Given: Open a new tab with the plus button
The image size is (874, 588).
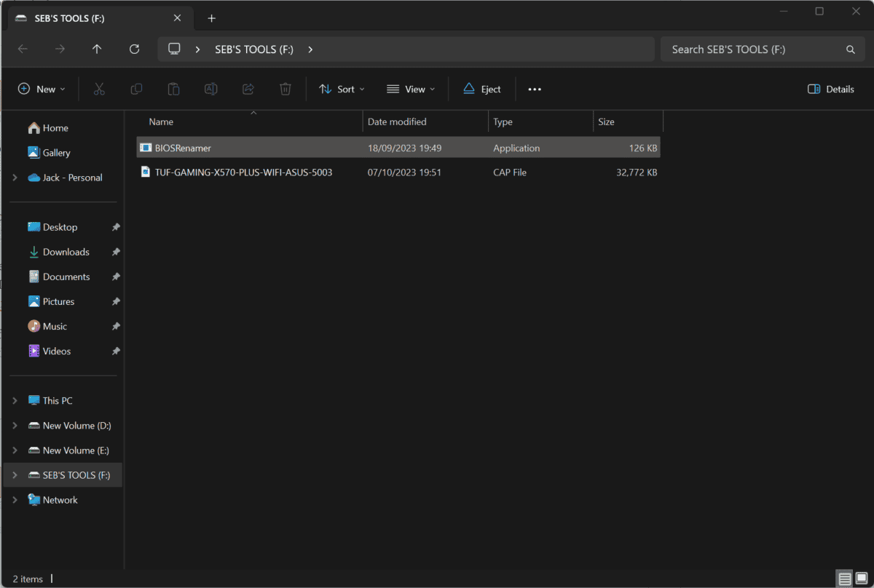Looking at the screenshot, I should [x=211, y=17].
